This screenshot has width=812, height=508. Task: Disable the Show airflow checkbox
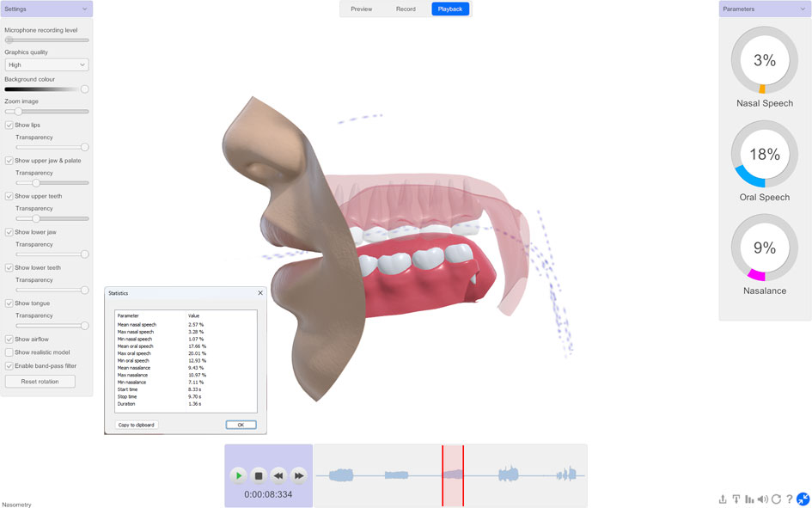click(9, 340)
